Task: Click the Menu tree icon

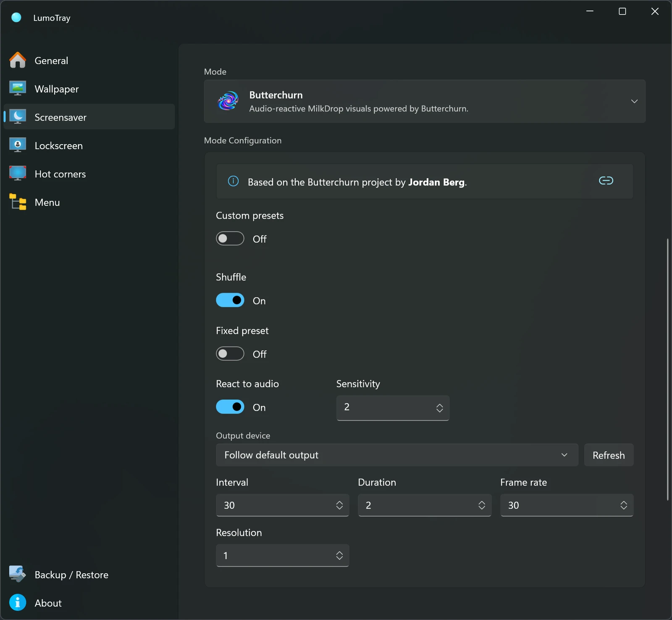Action: (18, 202)
